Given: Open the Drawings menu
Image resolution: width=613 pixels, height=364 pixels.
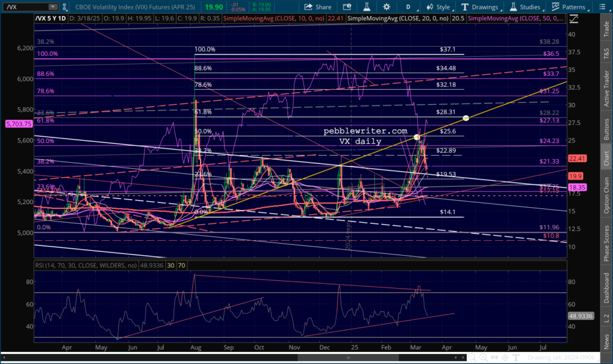Looking at the screenshot, I should (x=479, y=7).
